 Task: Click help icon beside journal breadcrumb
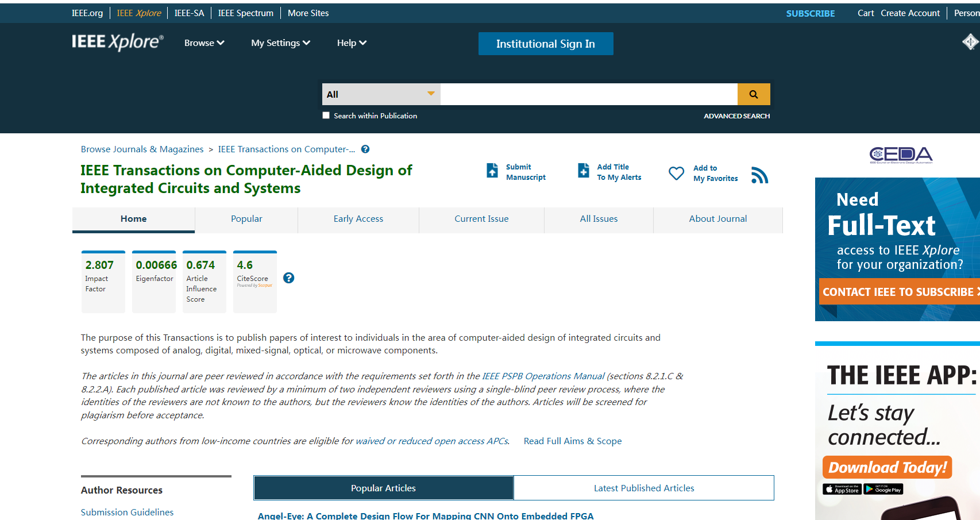[365, 149]
